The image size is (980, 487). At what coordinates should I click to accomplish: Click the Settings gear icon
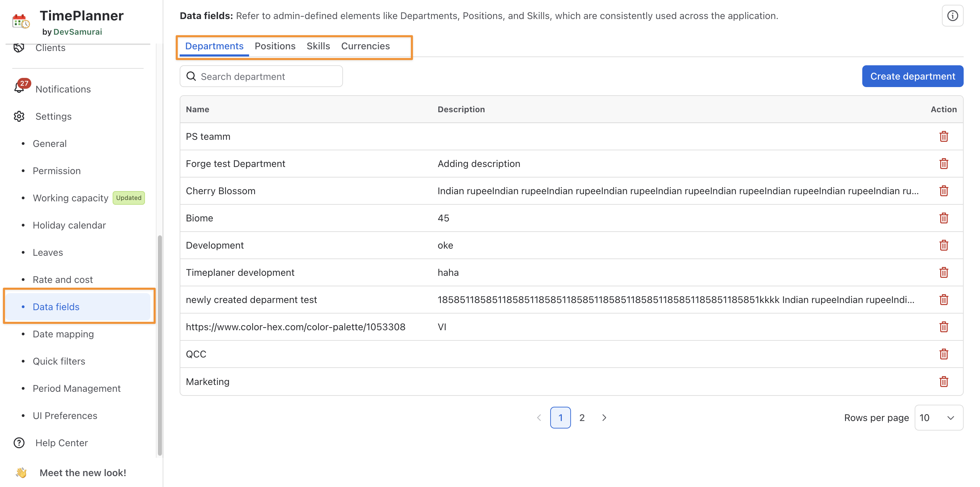[19, 116]
